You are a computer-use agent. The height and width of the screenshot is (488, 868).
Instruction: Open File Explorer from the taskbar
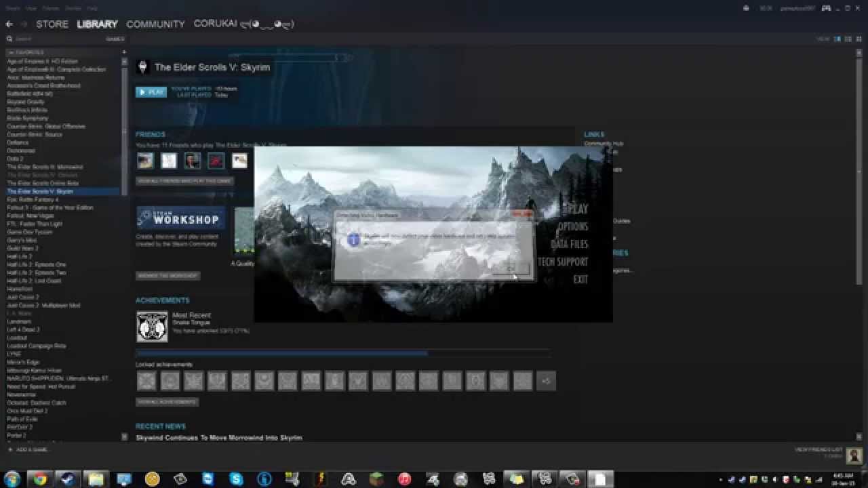(96, 479)
